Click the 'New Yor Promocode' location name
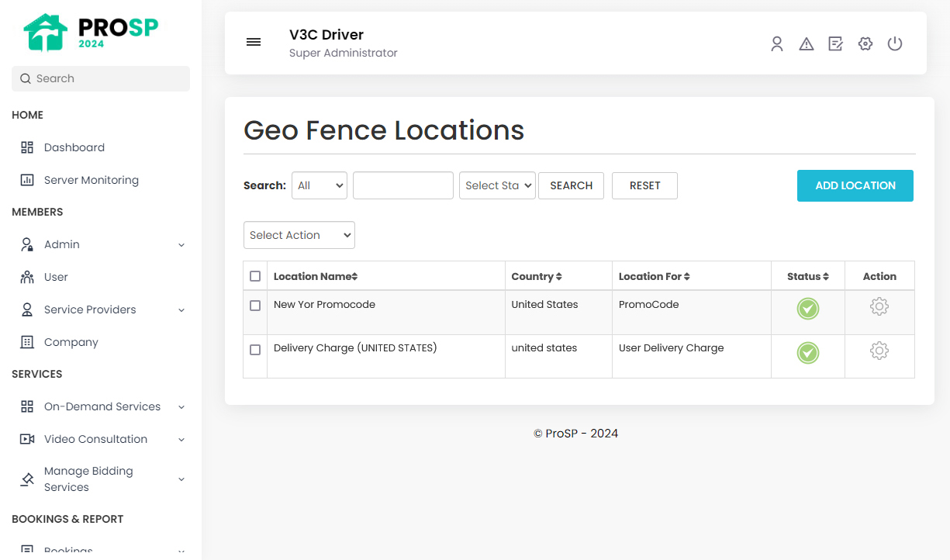The height and width of the screenshot is (560, 950). coord(324,305)
